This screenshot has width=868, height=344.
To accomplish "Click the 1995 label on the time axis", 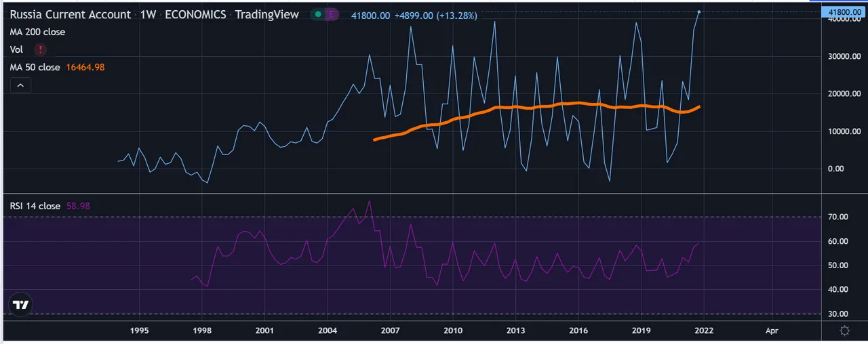I will pyautogui.click(x=139, y=330).
